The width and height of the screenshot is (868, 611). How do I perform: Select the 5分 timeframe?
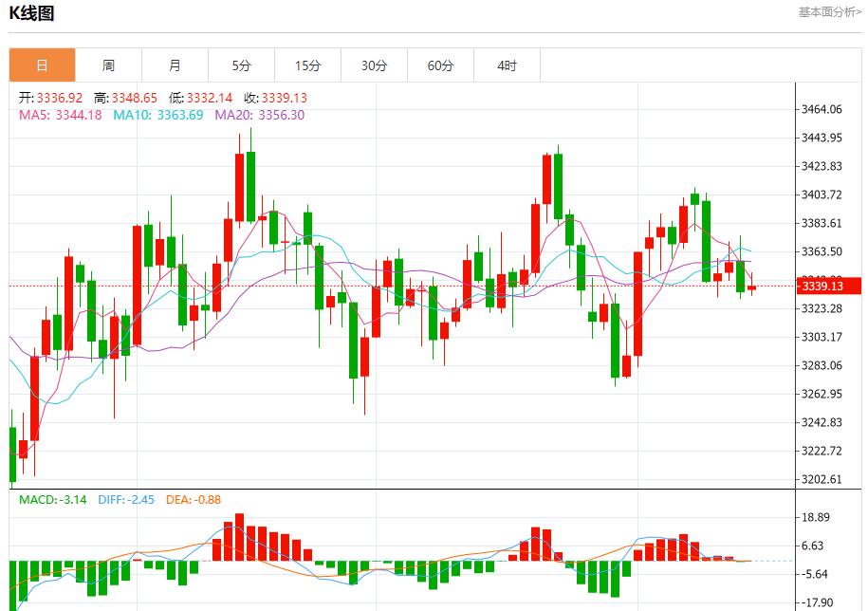tap(241, 65)
